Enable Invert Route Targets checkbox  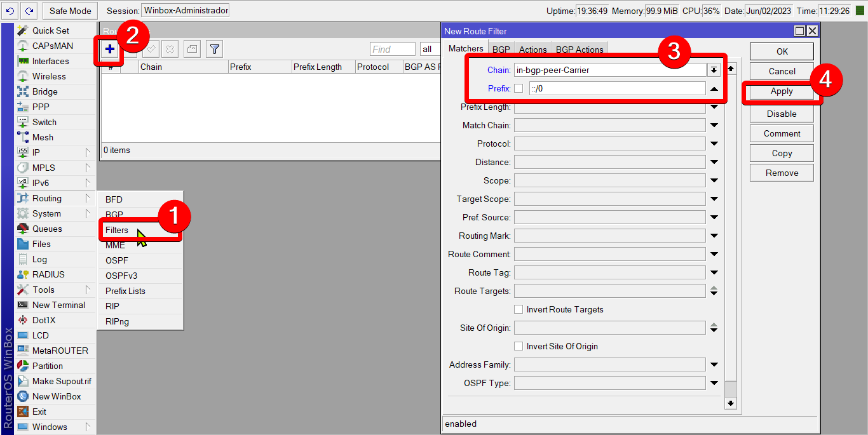(519, 309)
